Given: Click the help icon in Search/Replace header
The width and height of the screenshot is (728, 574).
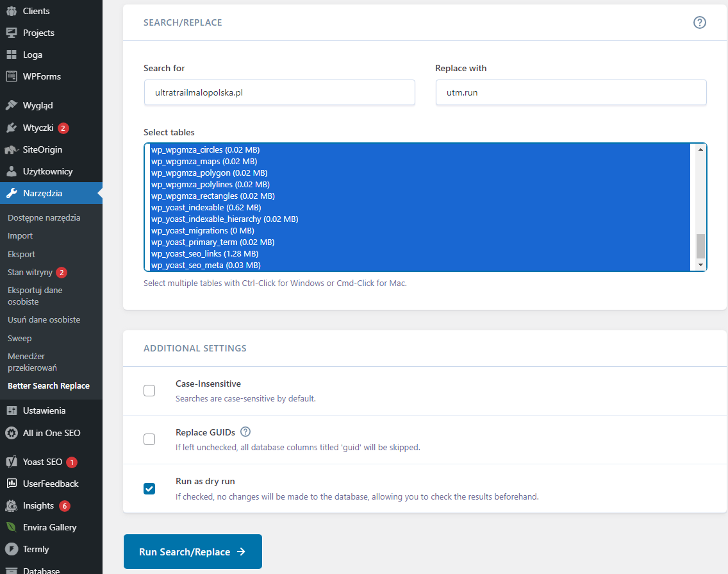Looking at the screenshot, I should point(700,22).
